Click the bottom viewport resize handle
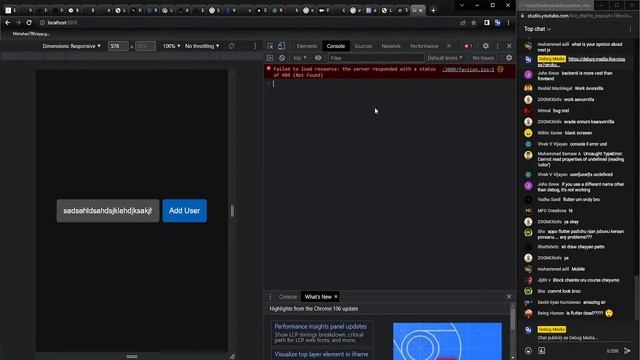Screen dimensions: 640x360 pos(132,356)
